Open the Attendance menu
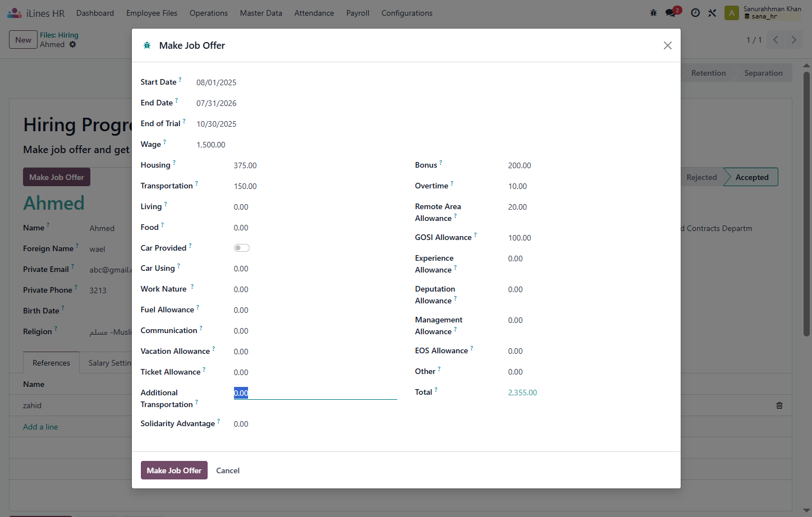The width and height of the screenshot is (812, 517). 314,13
